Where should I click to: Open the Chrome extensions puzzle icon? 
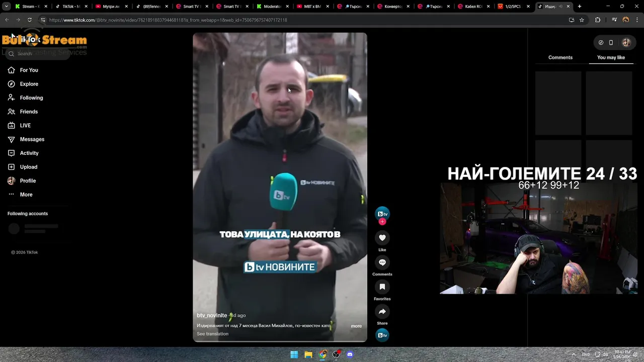point(598,20)
